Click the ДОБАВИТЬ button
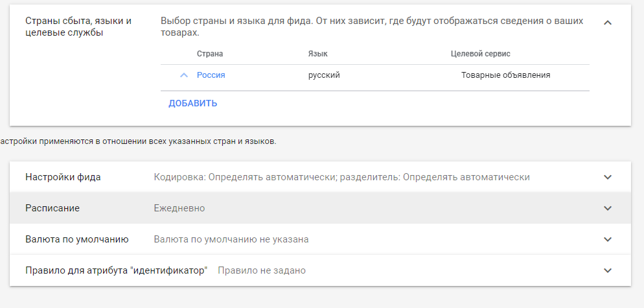 pos(192,103)
